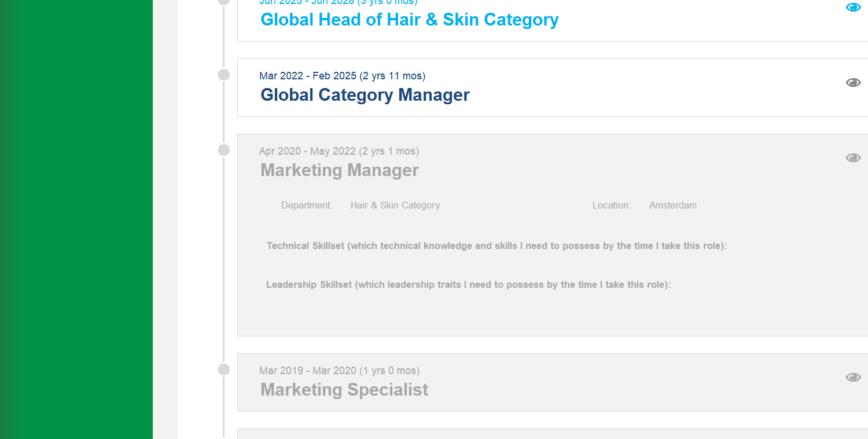Image resolution: width=868 pixels, height=439 pixels.
Task: Open Global Head of Hair & Skin Category
Action: [409, 20]
